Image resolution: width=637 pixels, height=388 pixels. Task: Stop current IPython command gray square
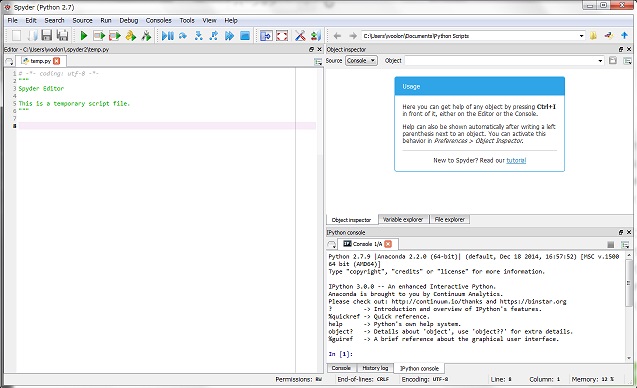[x=610, y=244]
